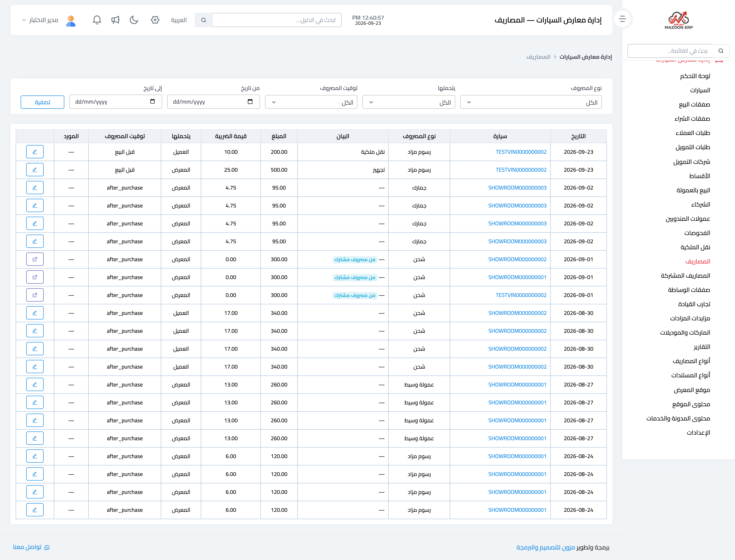Edit the 500.00 تجهيز expense row
The height and width of the screenshot is (560, 735).
[35, 170]
